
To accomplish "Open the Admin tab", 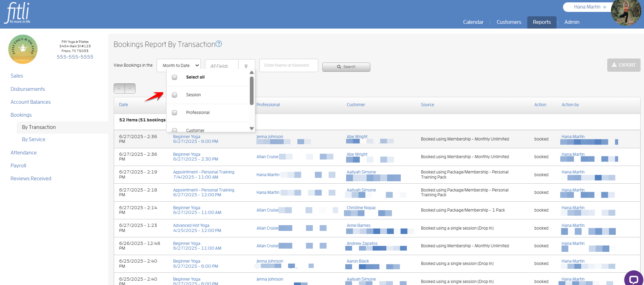I will 571,22.
